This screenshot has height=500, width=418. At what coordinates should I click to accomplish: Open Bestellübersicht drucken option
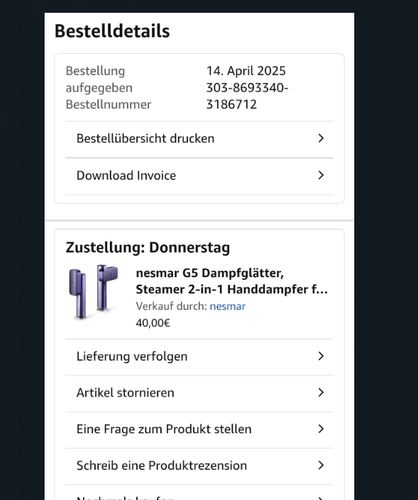pyautogui.click(x=199, y=139)
